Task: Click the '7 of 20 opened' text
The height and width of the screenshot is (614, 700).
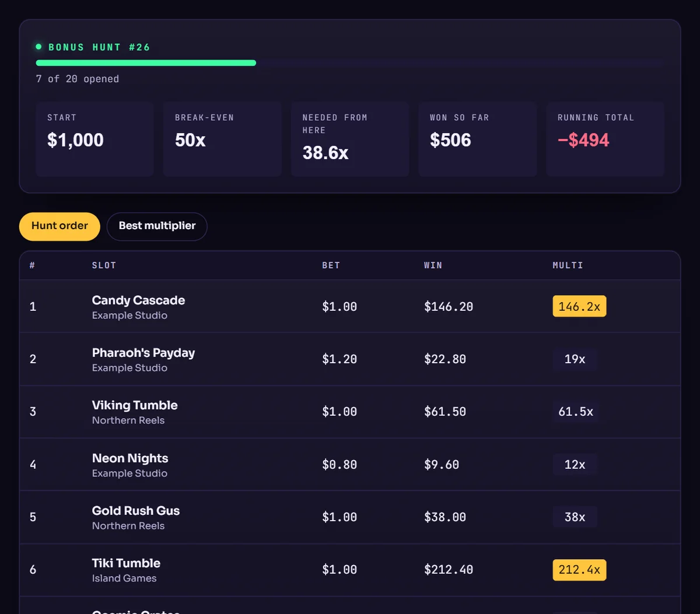Action: point(77,79)
